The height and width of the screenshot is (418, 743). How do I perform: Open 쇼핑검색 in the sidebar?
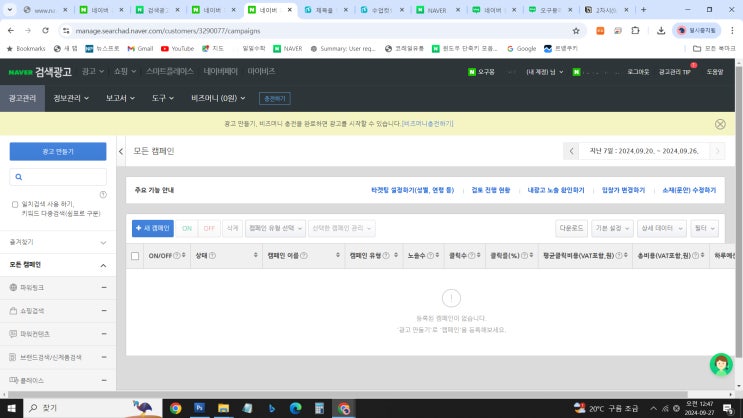point(32,311)
